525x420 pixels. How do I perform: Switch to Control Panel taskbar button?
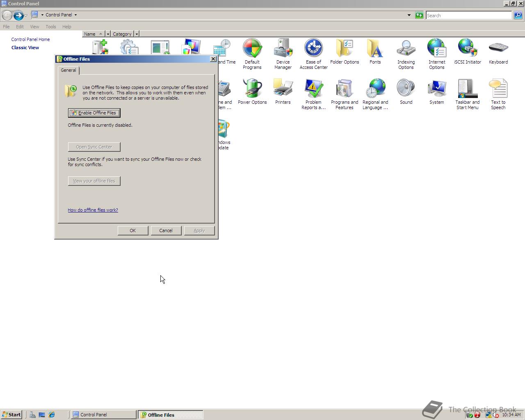click(104, 415)
